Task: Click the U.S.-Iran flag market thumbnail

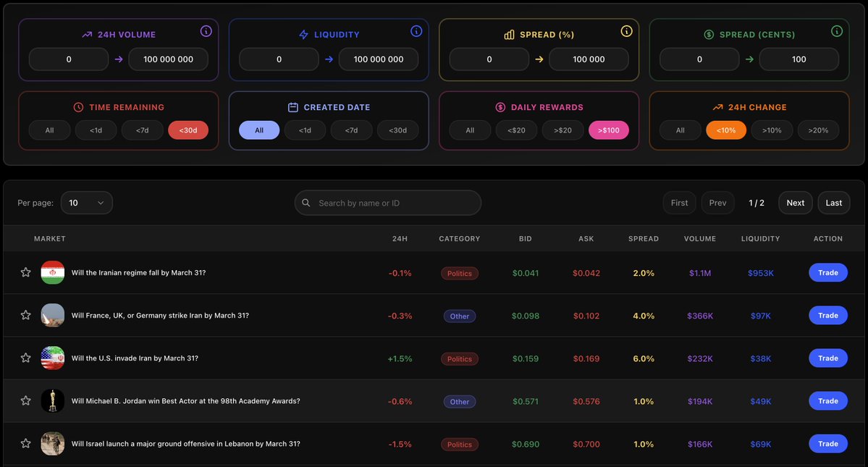Action: (x=53, y=358)
